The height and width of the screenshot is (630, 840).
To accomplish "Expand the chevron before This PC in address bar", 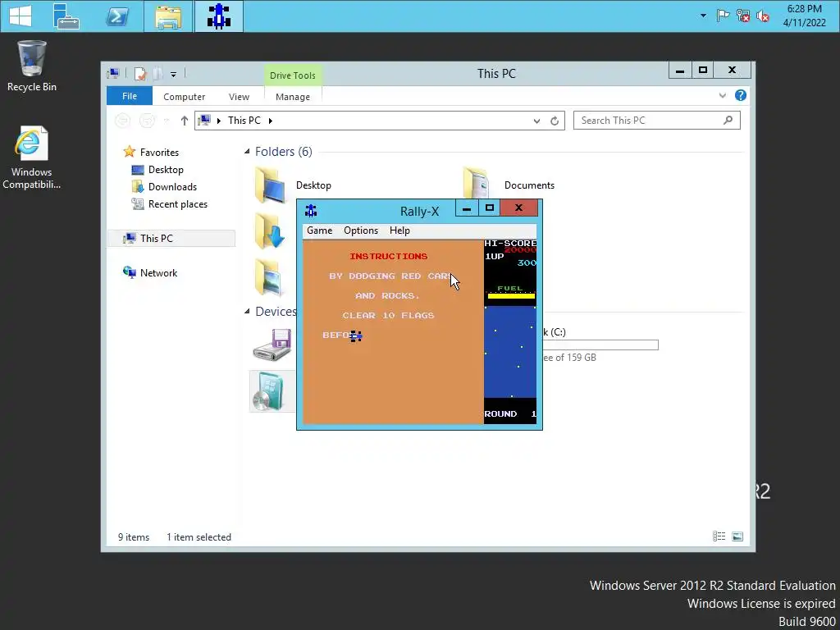I will point(218,121).
